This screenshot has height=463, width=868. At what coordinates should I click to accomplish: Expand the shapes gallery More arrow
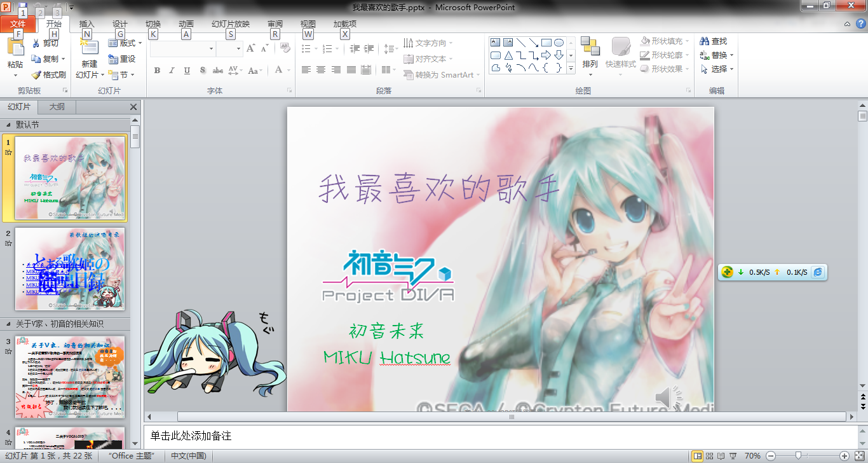tap(571, 68)
